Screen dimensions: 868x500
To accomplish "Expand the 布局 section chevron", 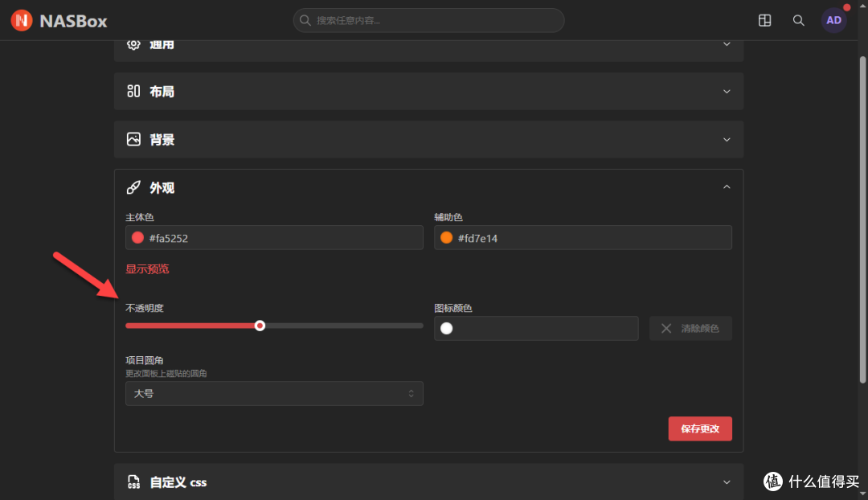I will pyautogui.click(x=727, y=92).
